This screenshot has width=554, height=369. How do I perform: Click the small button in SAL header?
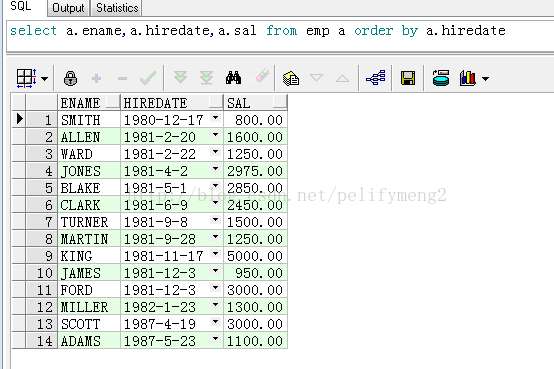click(279, 101)
